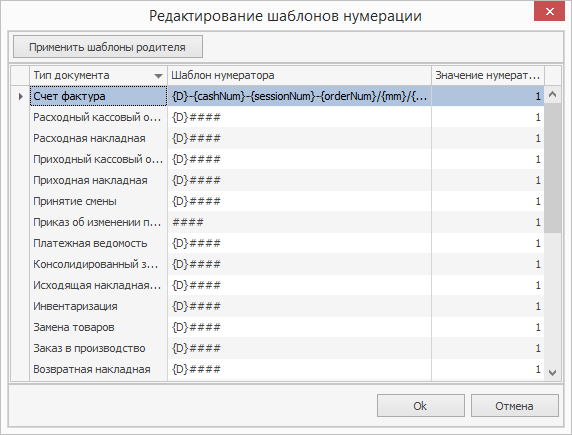Edit the #### template of Приказ об изменении

point(299,222)
